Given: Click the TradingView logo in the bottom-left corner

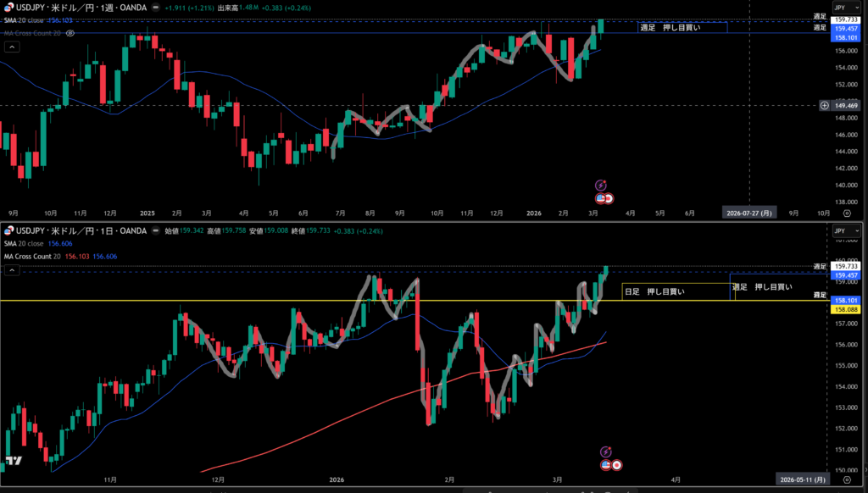Looking at the screenshot, I should pyautogui.click(x=13, y=462).
